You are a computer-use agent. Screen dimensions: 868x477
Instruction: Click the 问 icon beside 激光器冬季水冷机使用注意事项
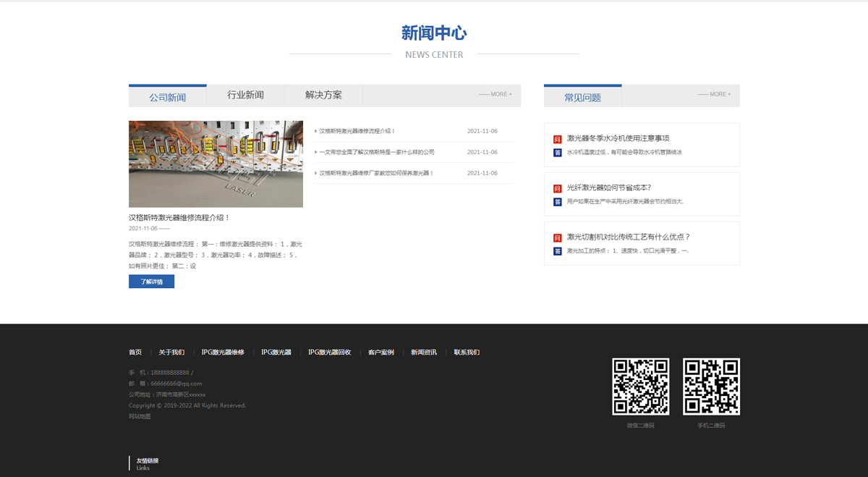[x=557, y=139]
